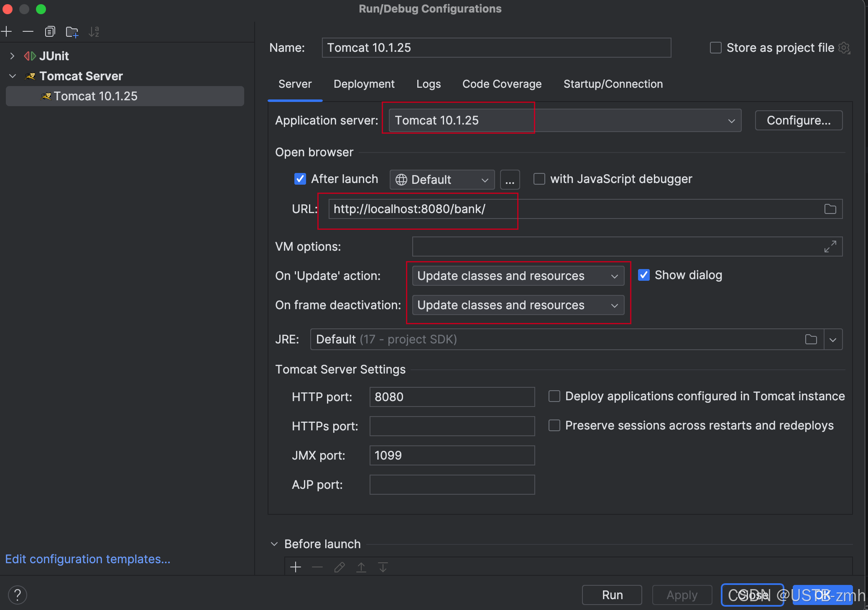Toggle Store as project file checkbox
The width and height of the screenshot is (868, 610).
(716, 48)
